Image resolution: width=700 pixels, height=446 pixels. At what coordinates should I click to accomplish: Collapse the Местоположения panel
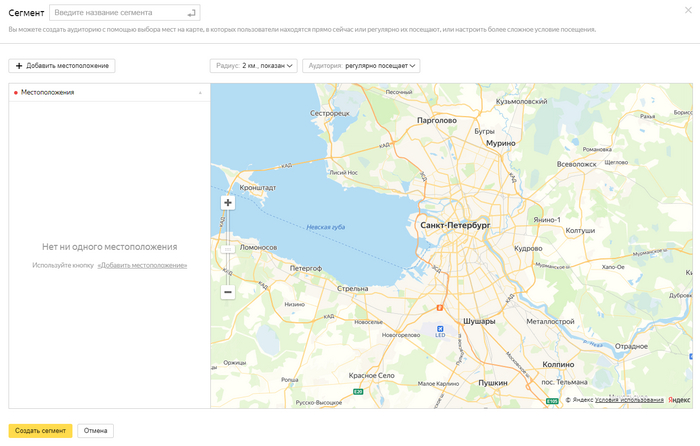(200, 93)
